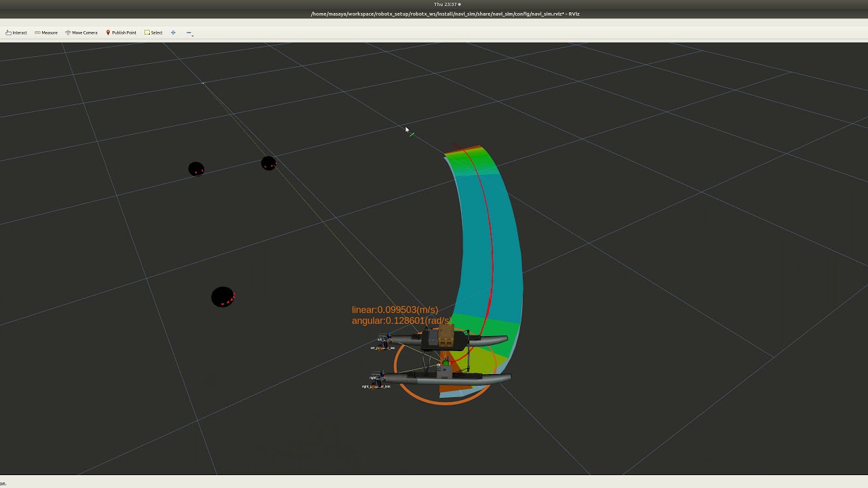Click the RViz window title bar
The height and width of the screenshot is (488, 868).
tap(445, 14)
